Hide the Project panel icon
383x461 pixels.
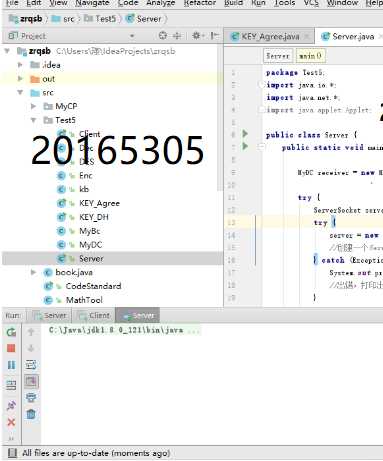(x=215, y=35)
